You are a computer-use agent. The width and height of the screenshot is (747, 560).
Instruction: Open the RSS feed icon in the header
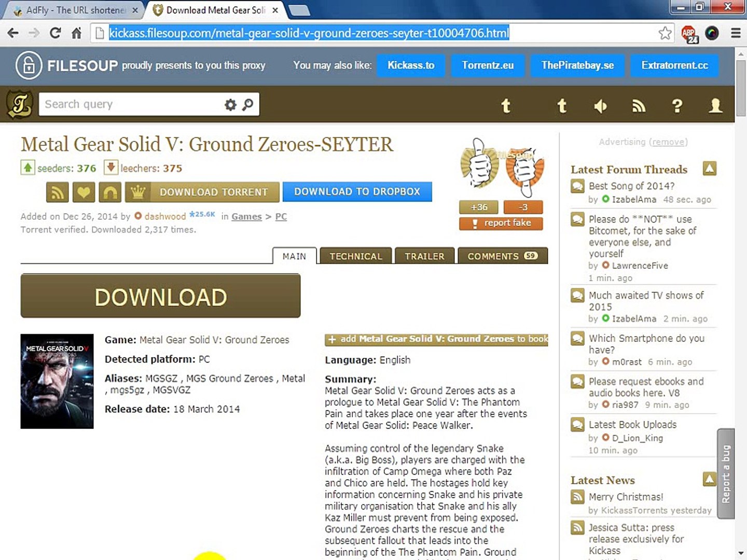tap(639, 106)
